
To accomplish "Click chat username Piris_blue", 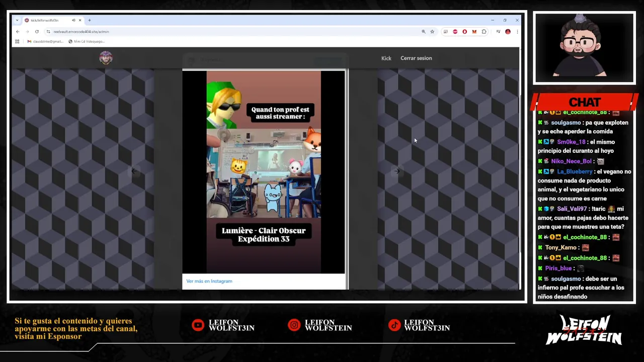I will [558, 268].
